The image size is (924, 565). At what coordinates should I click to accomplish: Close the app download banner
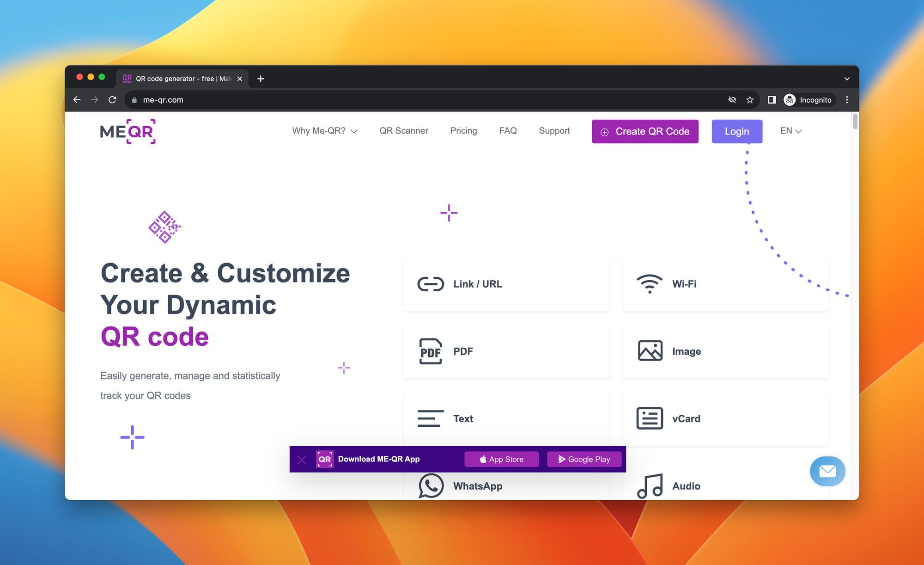[x=302, y=459]
